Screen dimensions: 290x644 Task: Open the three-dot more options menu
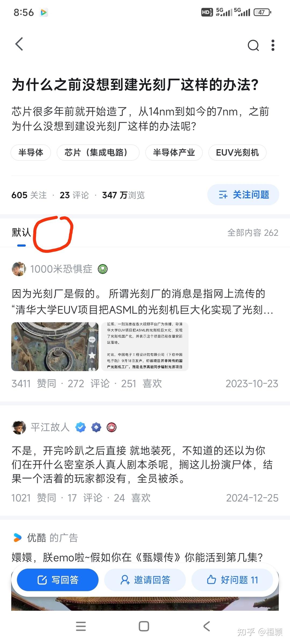pyautogui.click(x=273, y=45)
